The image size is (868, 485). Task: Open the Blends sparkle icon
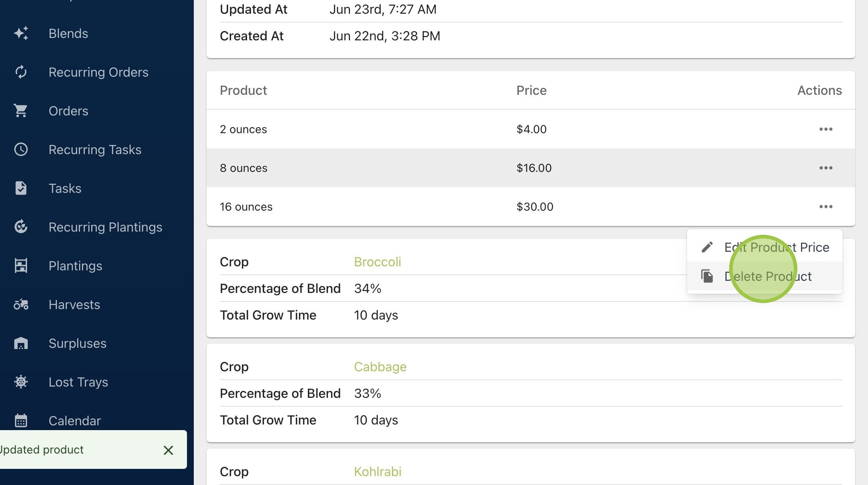coord(21,33)
